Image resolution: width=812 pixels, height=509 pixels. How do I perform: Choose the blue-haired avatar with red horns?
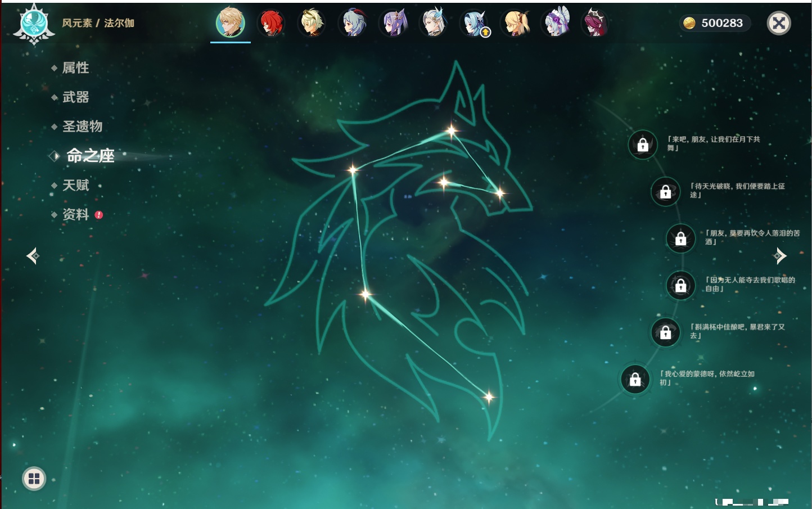point(353,23)
